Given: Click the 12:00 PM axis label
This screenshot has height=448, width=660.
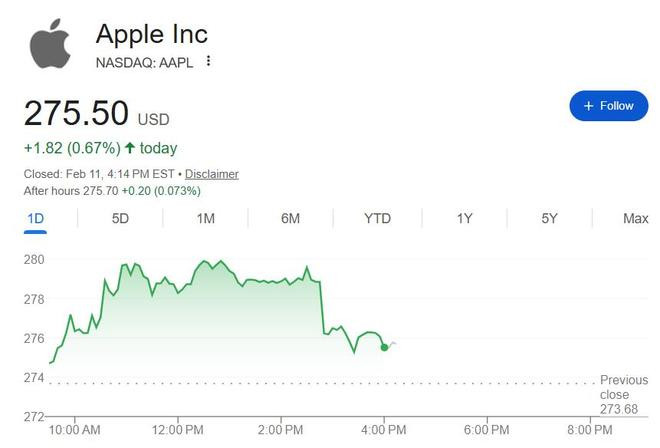Looking at the screenshot, I should 178,430.
